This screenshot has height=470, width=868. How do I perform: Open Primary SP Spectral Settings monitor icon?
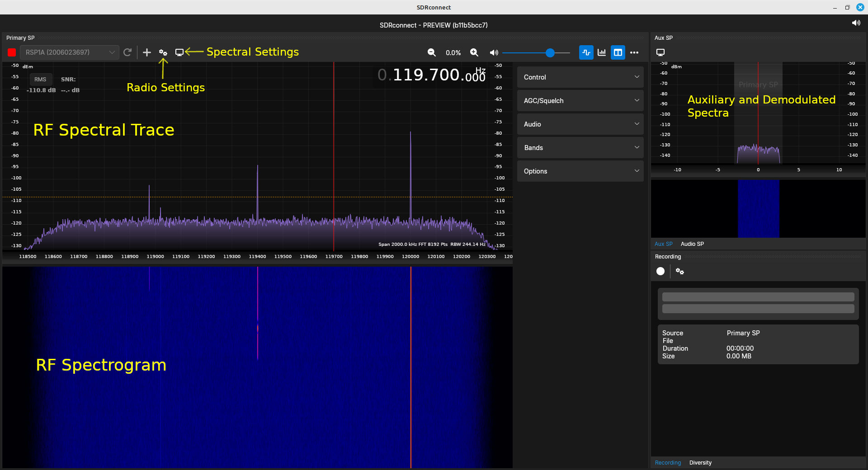coord(179,52)
